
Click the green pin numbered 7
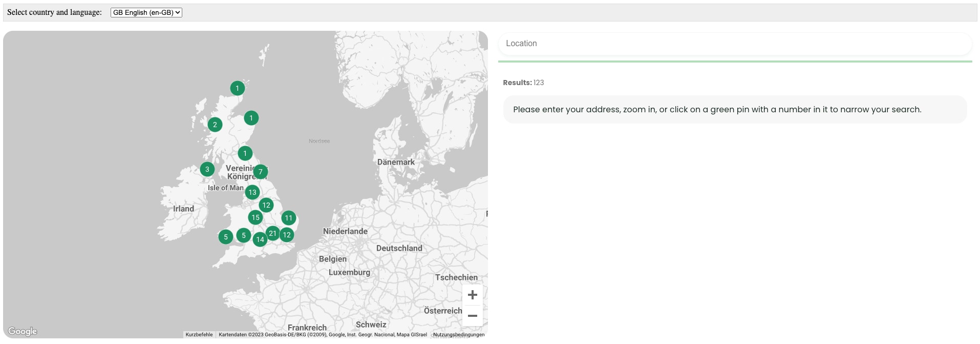(261, 172)
